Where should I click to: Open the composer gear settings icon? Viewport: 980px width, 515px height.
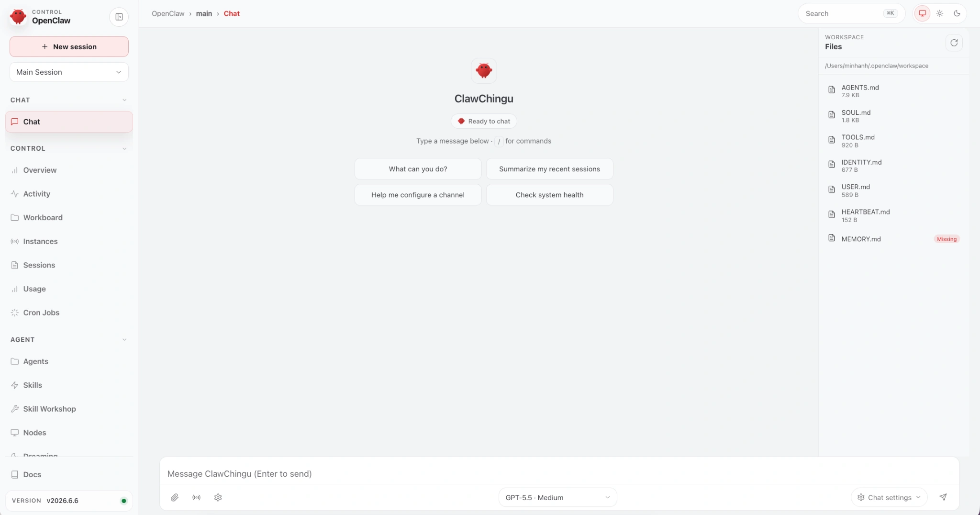click(x=218, y=497)
